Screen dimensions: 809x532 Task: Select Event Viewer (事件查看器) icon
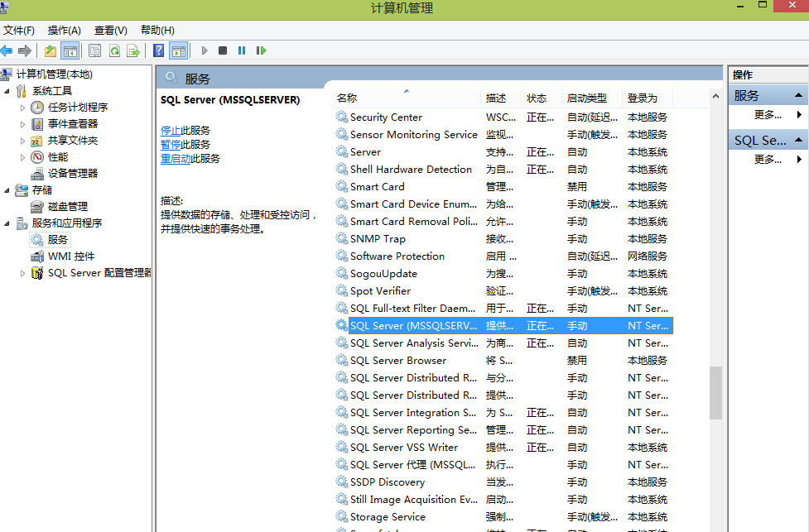tap(37, 124)
